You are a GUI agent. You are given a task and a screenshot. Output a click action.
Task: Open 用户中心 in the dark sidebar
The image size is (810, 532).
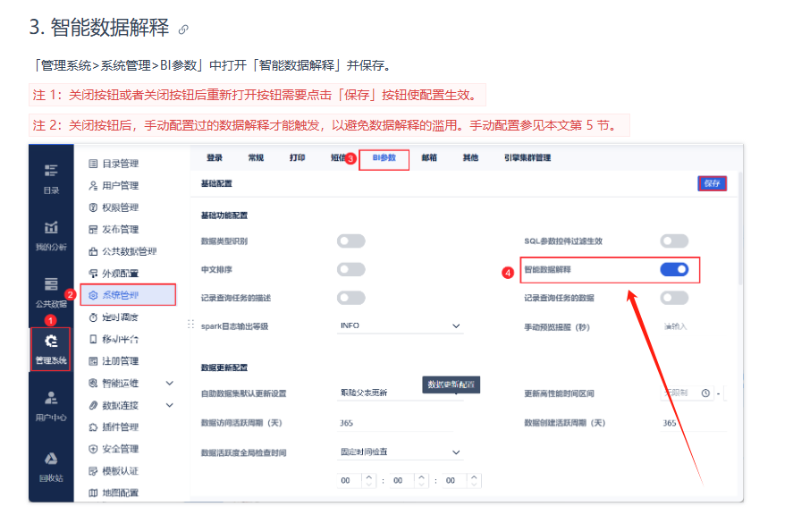click(51, 406)
